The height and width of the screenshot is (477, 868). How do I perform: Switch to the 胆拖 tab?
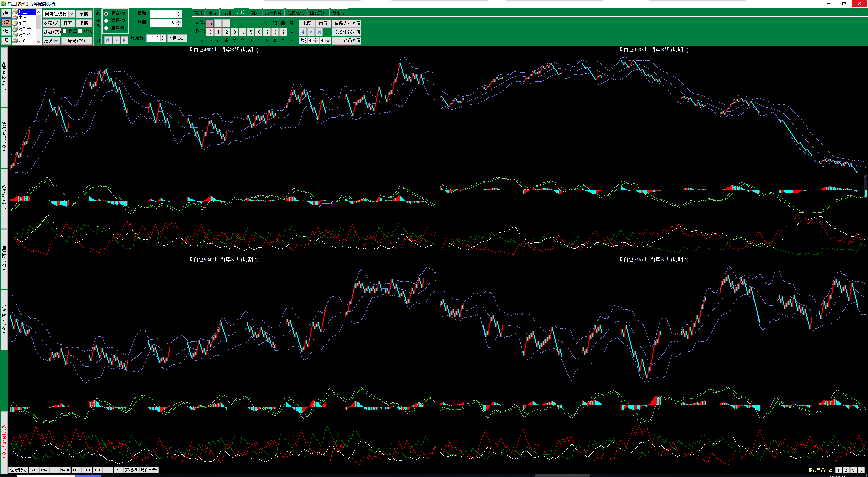tap(226, 13)
